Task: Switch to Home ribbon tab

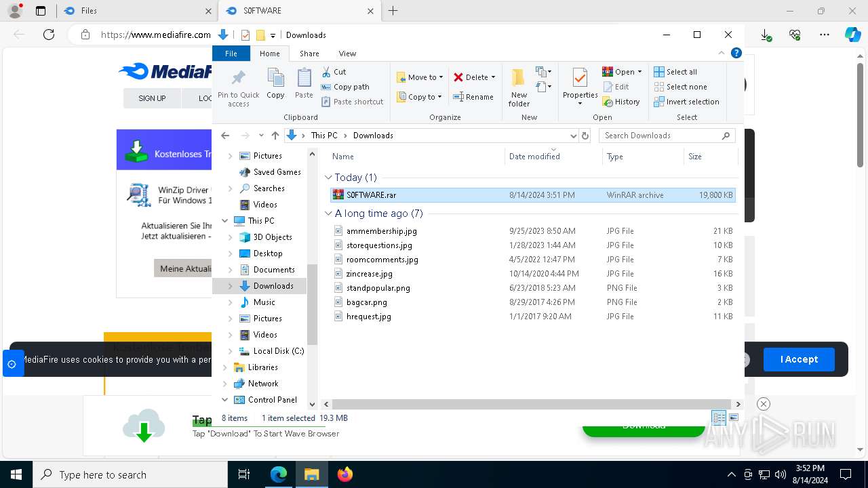Action: [270, 54]
